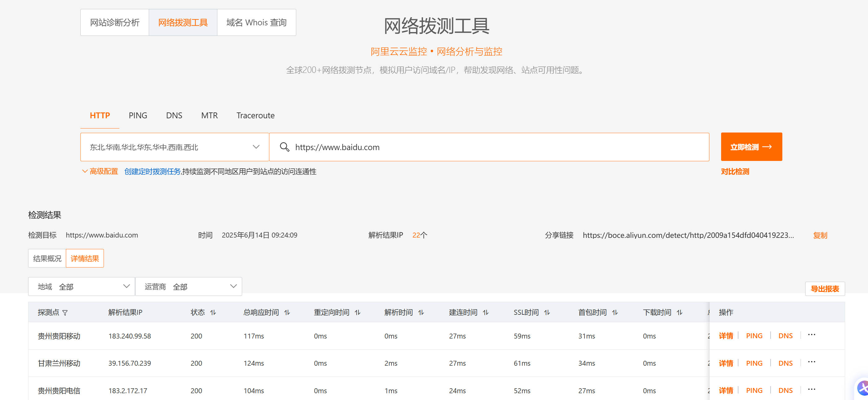This screenshot has width=868, height=400.
Task: Show the 结果概况 summary tab
Action: coord(47,258)
